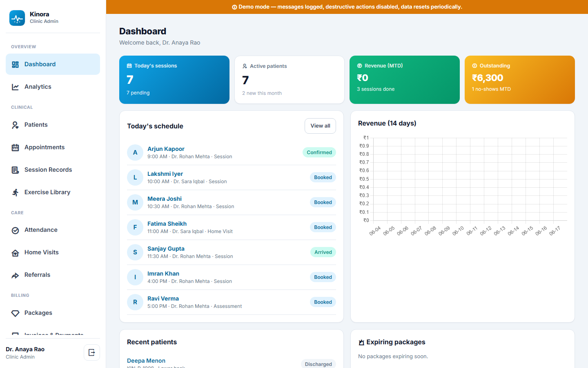Viewport: 588px width, 368px height.
Task: Click the 'No packages expiring soon.' text
Action: click(393, 357)
